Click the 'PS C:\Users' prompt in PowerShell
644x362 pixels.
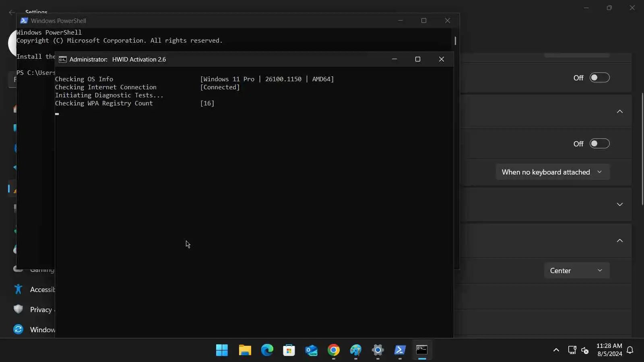tap(36, 73)
